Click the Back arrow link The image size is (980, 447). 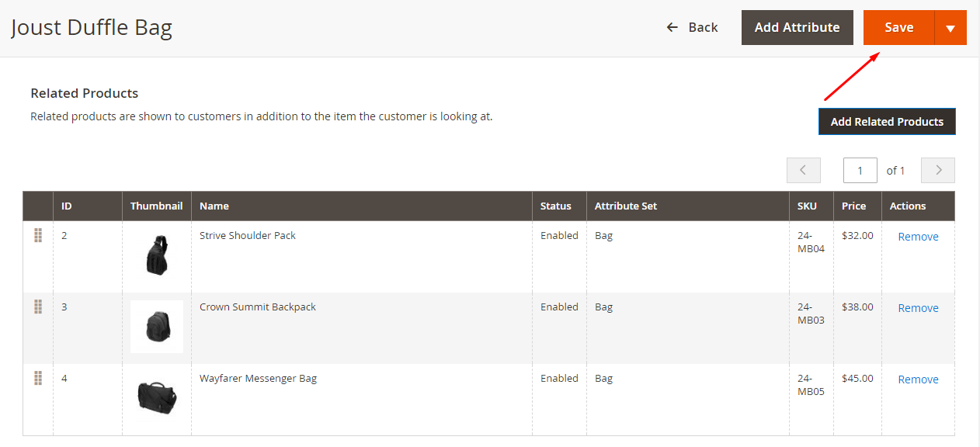692,27
